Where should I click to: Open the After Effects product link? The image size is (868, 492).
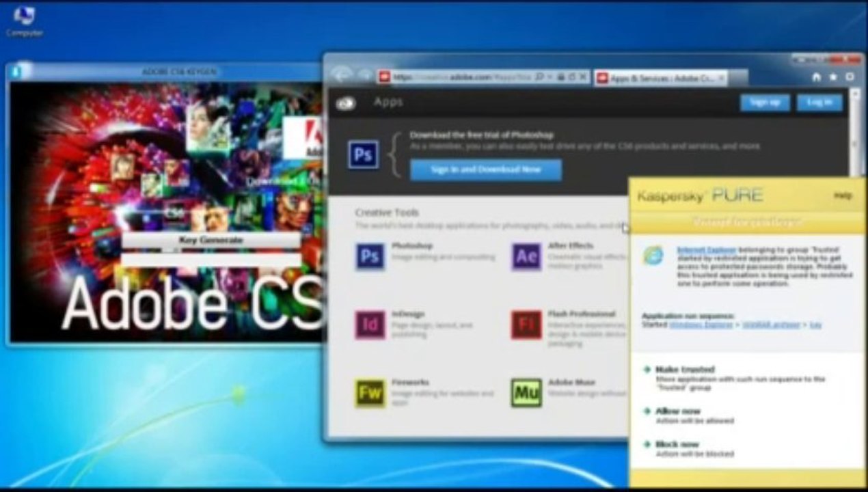coord(571,245)
